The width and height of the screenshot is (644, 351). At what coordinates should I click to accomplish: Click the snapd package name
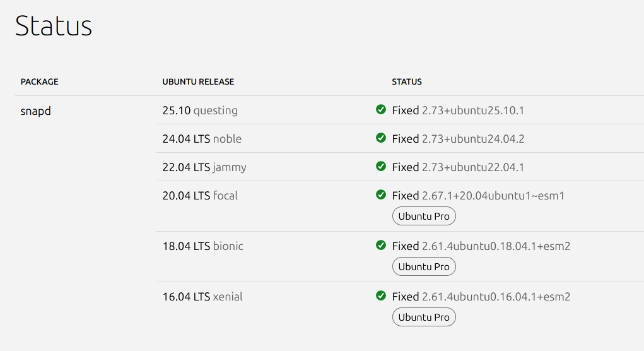point(35,110)
